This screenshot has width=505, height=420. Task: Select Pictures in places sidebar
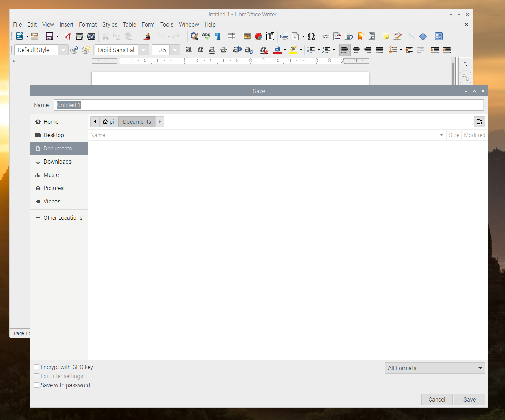(x=59, y=188)
